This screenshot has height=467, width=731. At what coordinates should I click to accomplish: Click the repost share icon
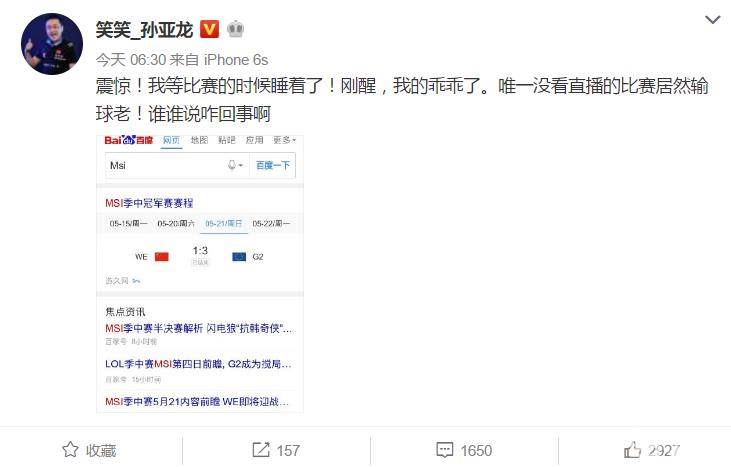pos(261,450)
